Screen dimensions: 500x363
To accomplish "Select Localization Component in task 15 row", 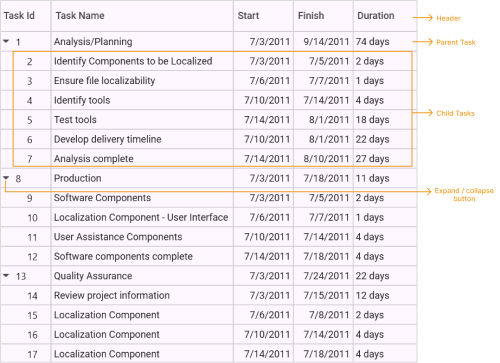I will [107, 315].
